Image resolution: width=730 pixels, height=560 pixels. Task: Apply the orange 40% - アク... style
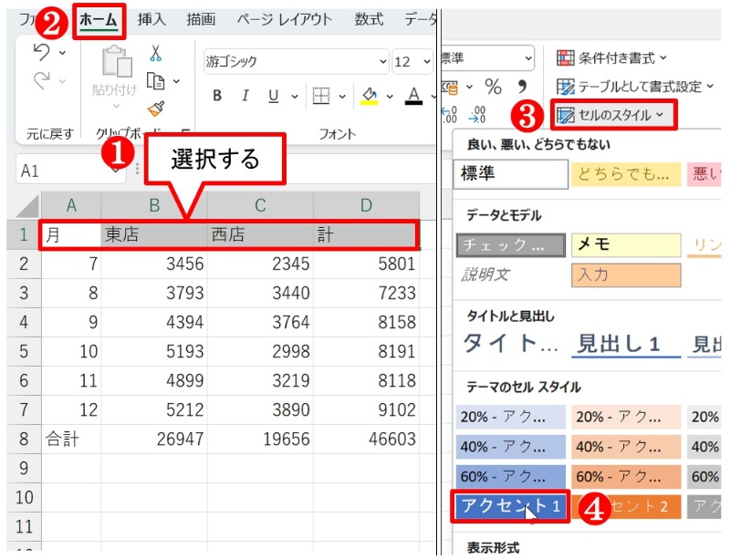[x=626, y=447]
